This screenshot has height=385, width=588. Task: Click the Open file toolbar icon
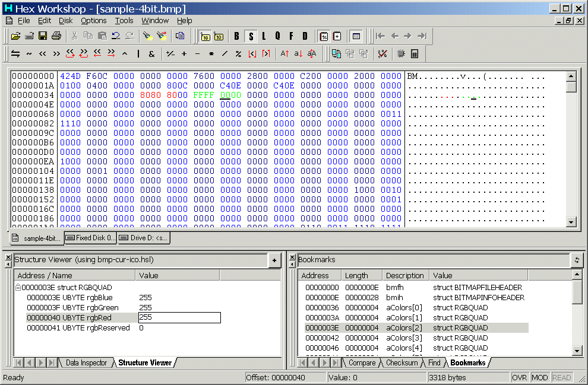point(16,36)
